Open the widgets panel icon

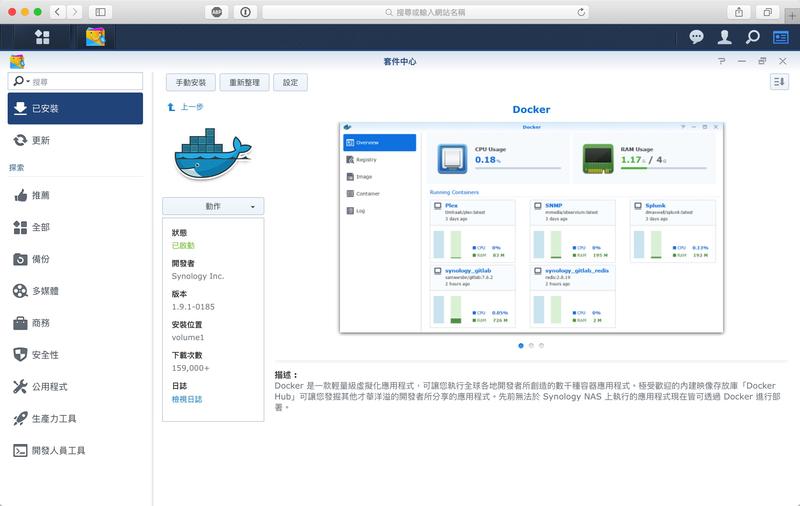pos(781,37)
